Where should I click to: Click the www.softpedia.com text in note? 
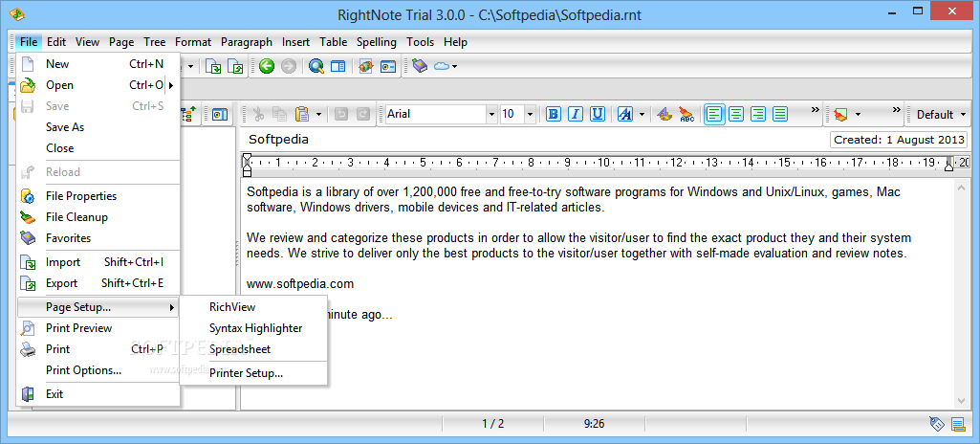[300, 284]
